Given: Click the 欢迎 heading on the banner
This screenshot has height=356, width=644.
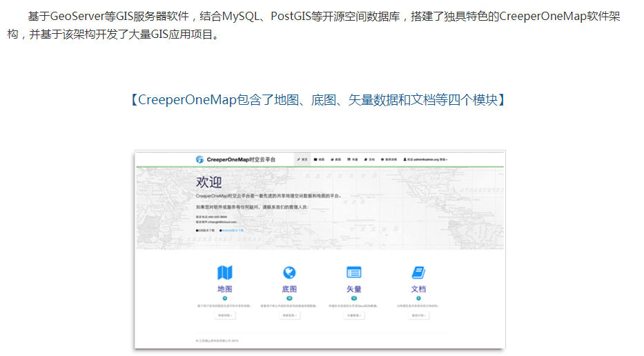Looking at the screenshot, I should coord(209,182).
